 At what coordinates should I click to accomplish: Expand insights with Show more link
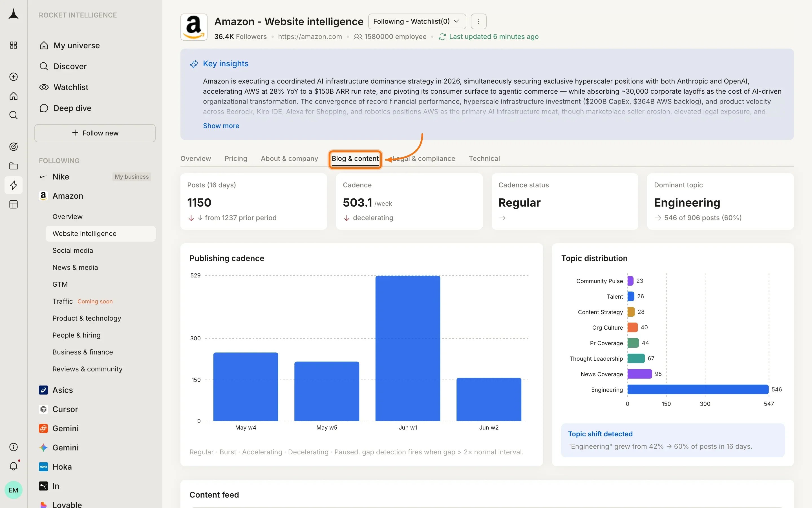tap(221, 126)
